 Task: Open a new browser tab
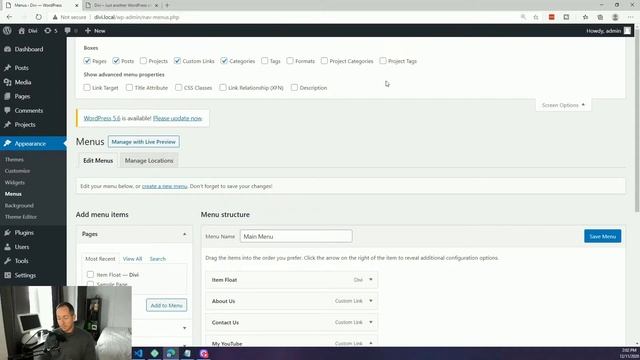167,5
